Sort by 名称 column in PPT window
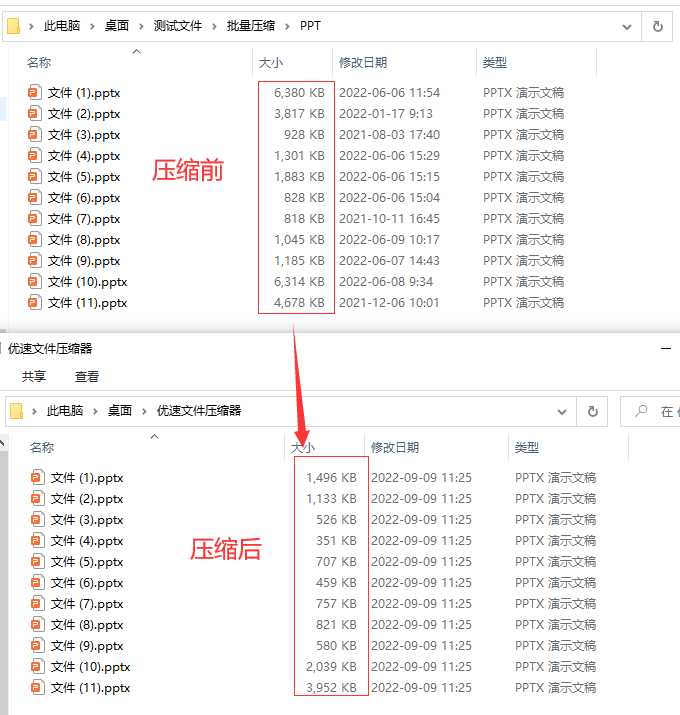 [39, 62]
